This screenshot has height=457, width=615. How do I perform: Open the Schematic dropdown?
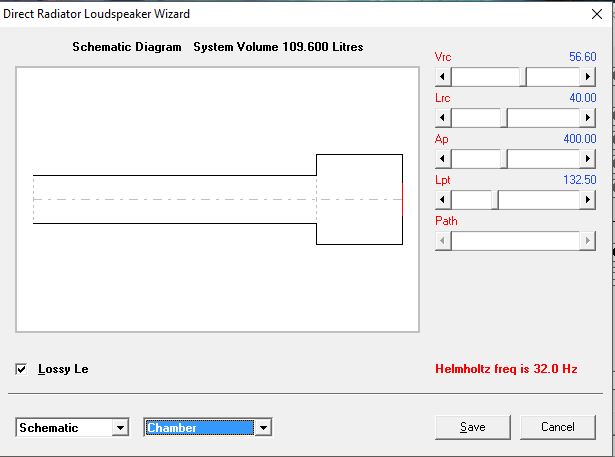pyautogui.click(x=120, y=427)
